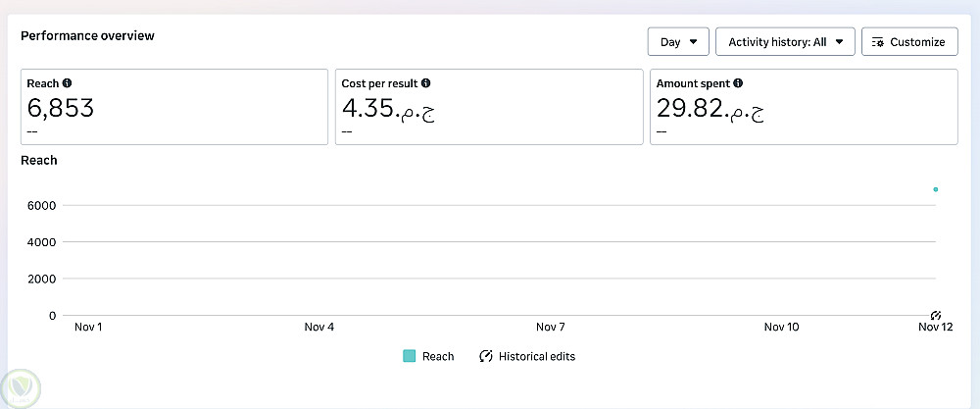Screen dimensions: 980x409
Task: Click the Amount spent info icon
Action: 738,84
